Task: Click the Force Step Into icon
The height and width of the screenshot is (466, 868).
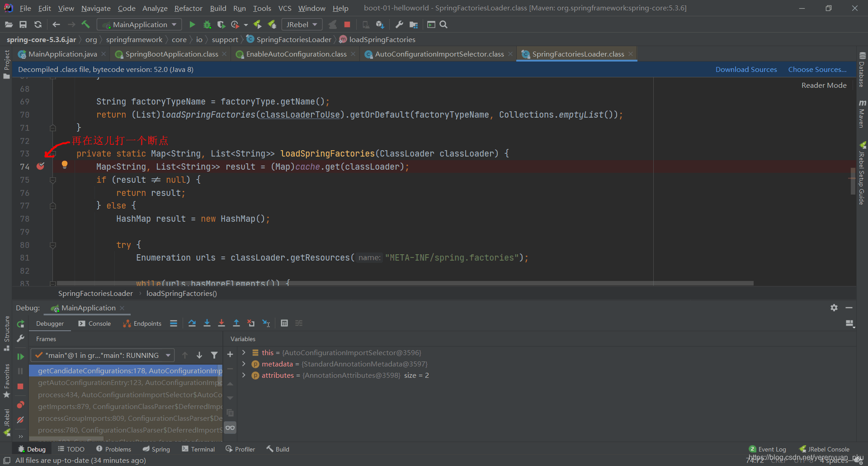Action: [222, 323]
